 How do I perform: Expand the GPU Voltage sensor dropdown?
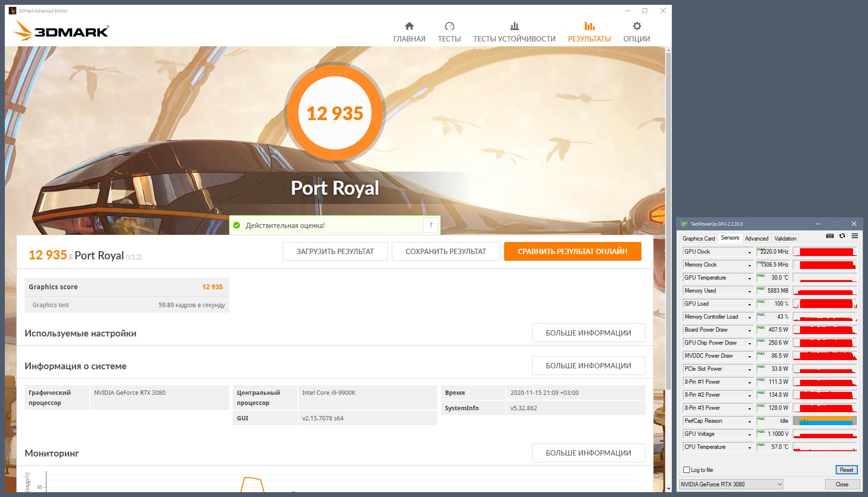click(749, 434)
